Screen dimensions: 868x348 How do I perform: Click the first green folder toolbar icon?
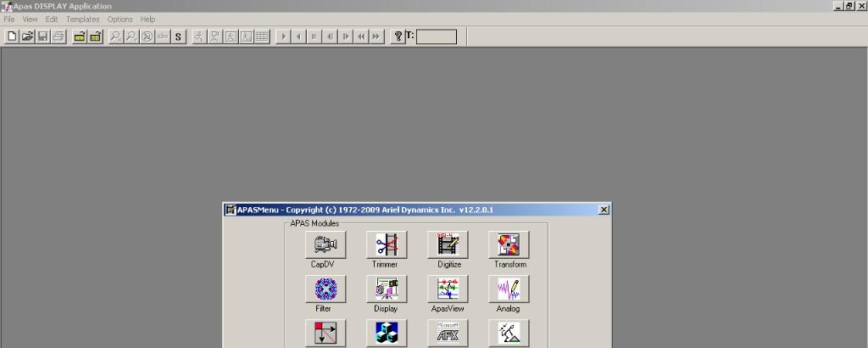pyautogui.click(x=80, y=36)
